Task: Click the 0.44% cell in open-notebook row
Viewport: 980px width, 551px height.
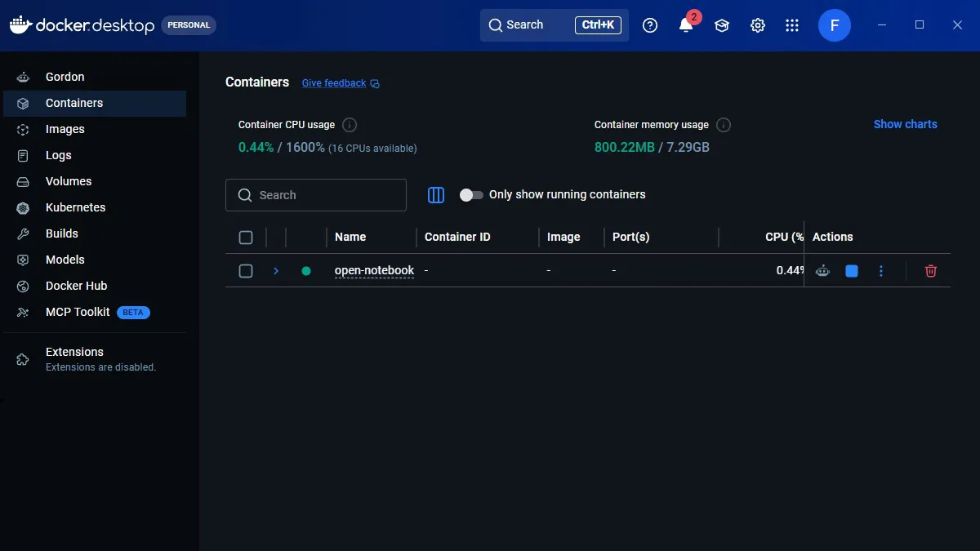Action: (790, 271)
